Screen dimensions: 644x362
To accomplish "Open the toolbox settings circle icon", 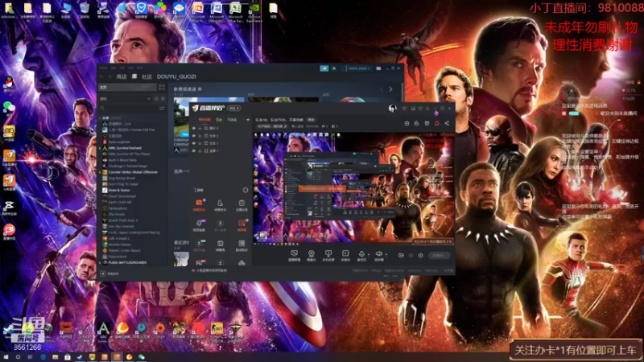I will click(x=246, y=190).
